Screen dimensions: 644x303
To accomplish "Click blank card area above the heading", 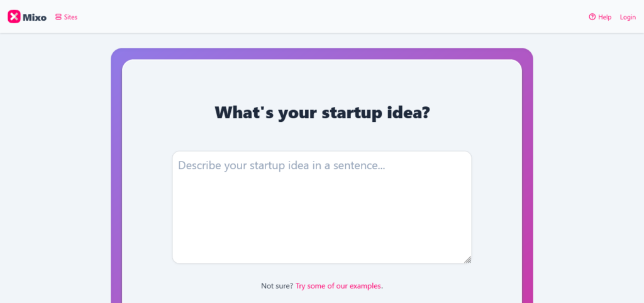I will [322, 79].
